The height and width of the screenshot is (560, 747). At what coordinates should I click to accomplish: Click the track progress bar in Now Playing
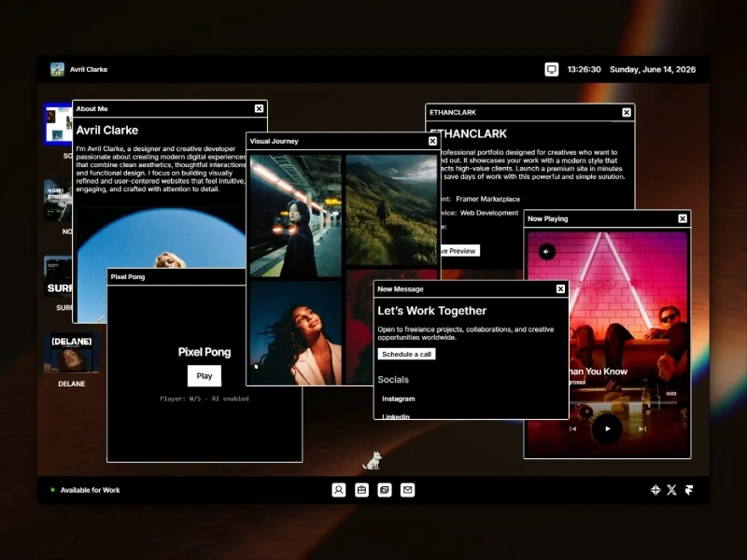coord(624,403)
